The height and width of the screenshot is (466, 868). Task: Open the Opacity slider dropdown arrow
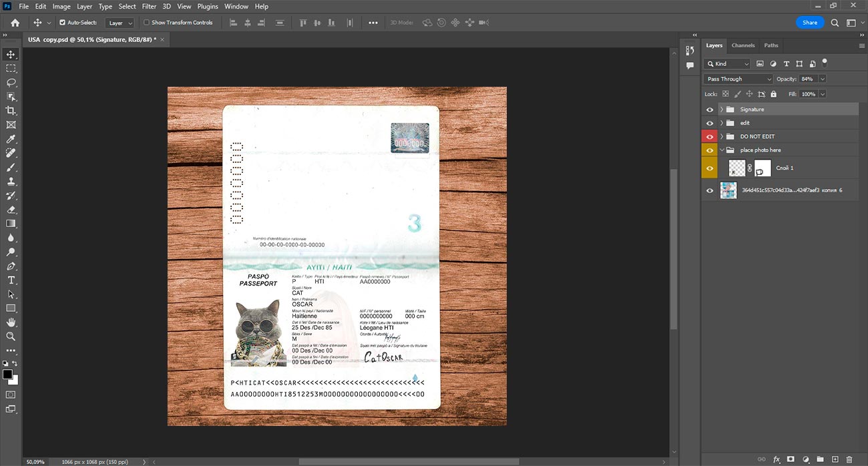click(822, 79)
